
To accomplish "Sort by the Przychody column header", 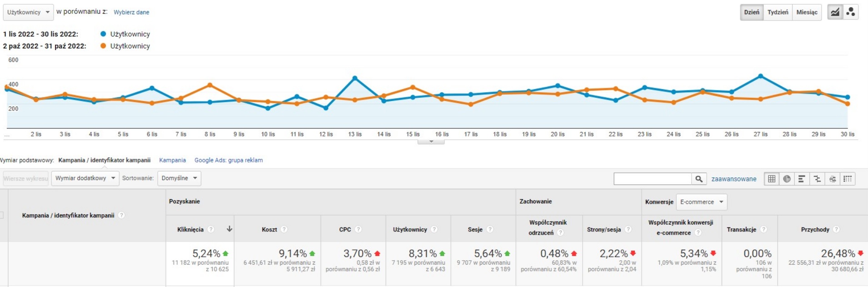I will coord(815,229).
